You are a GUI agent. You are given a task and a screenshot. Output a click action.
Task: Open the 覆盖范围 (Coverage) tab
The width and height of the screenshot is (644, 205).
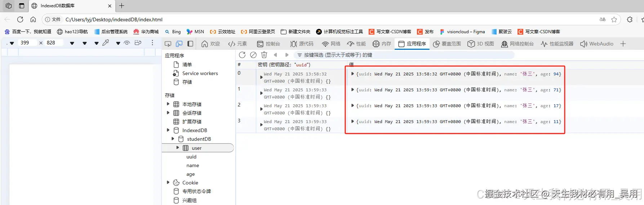point(447,44)
